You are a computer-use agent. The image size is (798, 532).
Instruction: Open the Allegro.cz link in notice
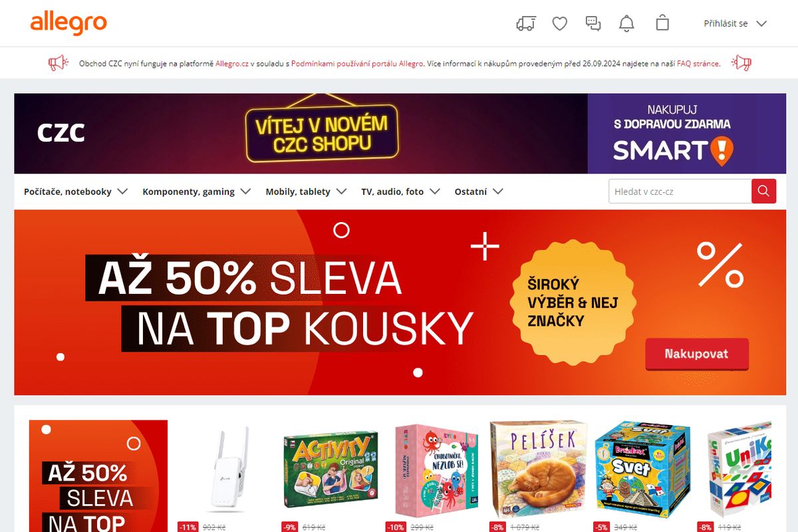pyautogui.click(x=232, y=64)
